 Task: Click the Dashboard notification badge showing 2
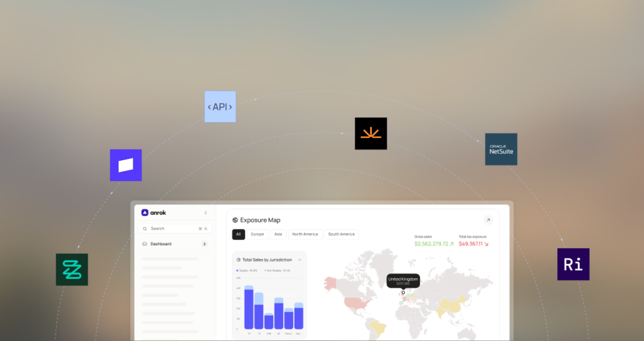coord(205,244)
